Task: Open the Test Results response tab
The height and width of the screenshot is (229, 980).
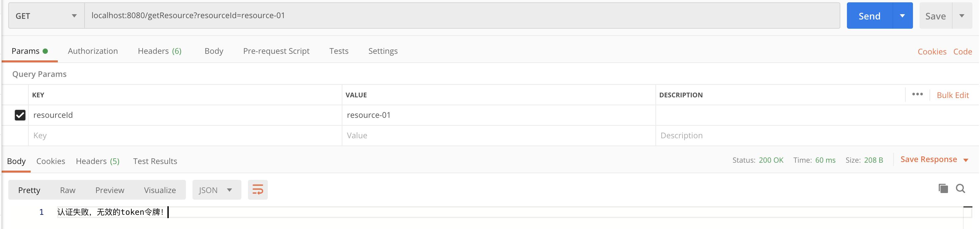Action: pyautogui.click(x=155, y=161)
